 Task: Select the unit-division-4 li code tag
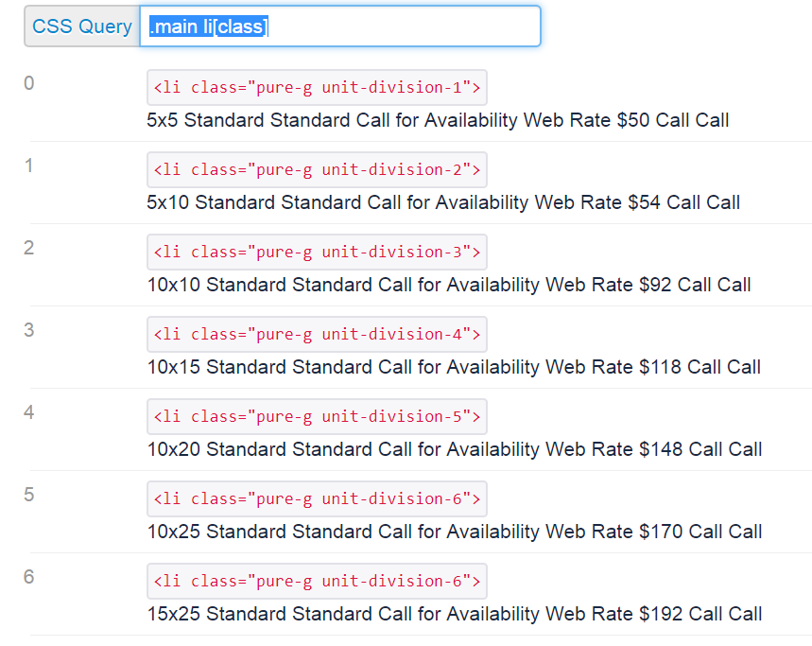317,335
